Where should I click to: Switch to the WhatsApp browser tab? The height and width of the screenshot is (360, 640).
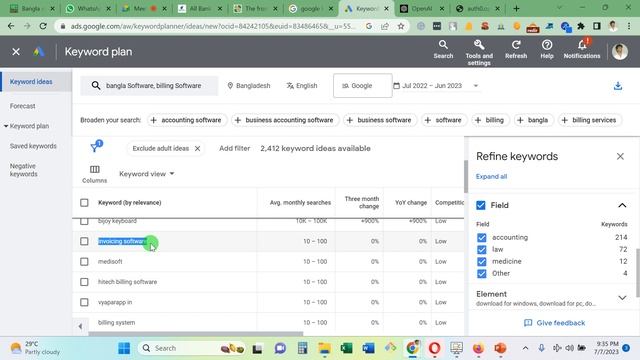(x=89, y=8)
